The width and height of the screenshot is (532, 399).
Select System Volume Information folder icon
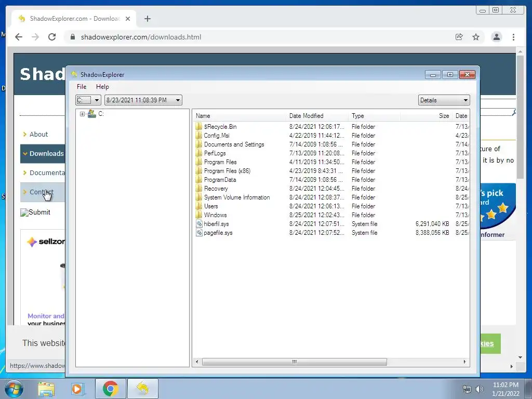tap(199, 197)
